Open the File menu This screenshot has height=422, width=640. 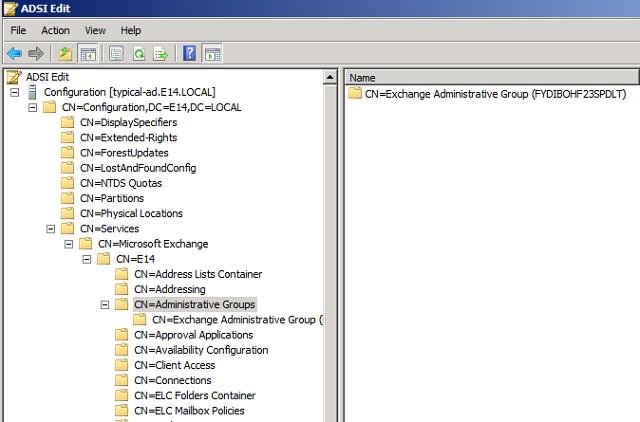18,31
